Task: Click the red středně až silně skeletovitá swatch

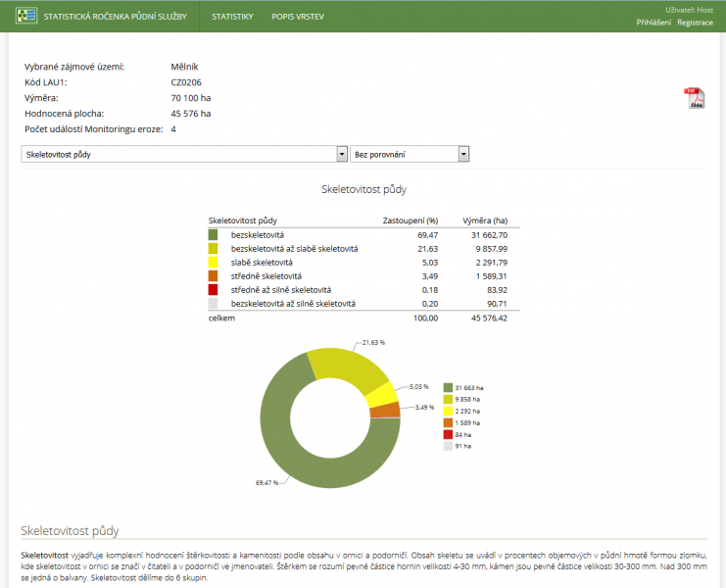Action: pyautogui.click(x=214, y=290)
